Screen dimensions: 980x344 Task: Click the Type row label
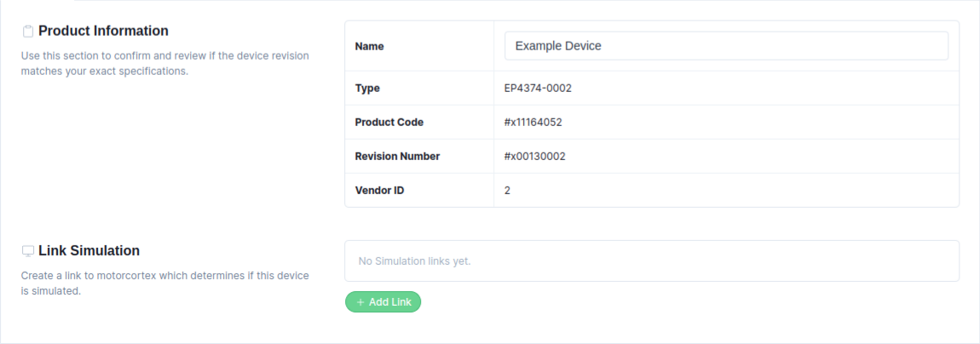click(x=367, y=88)
